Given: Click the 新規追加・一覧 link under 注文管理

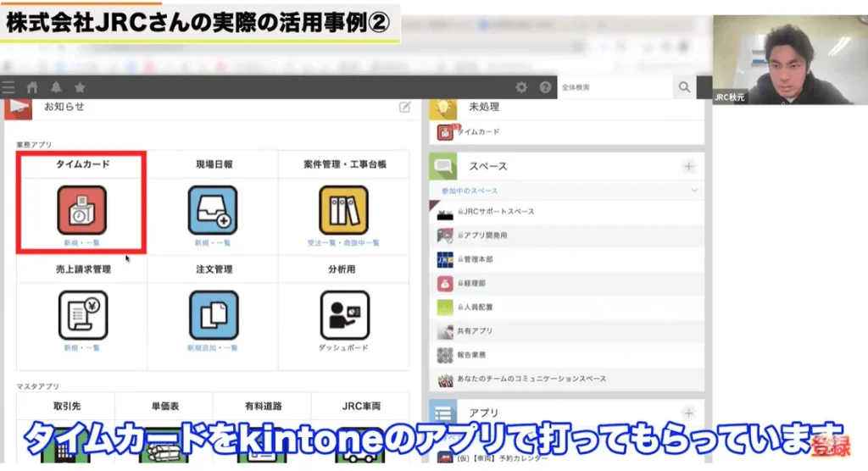Looking at the screenshot, I should [x=213, y=348].
